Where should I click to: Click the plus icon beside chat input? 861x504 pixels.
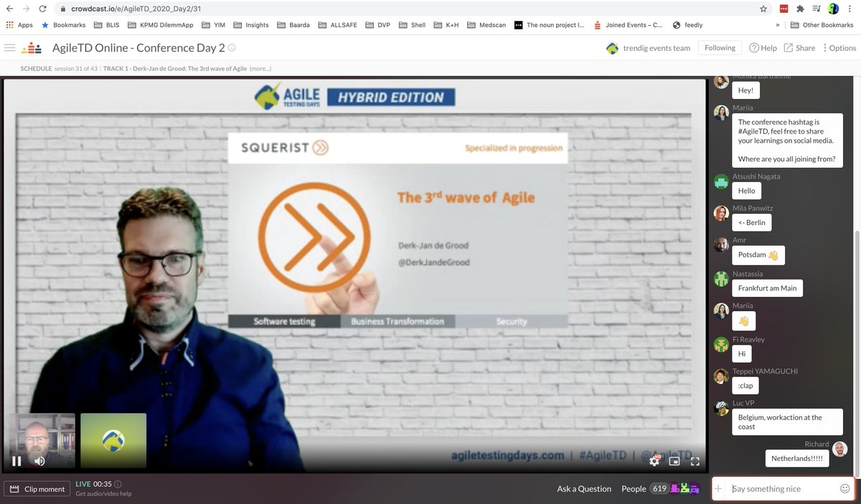pyautogui.click(x=719, y=489)
